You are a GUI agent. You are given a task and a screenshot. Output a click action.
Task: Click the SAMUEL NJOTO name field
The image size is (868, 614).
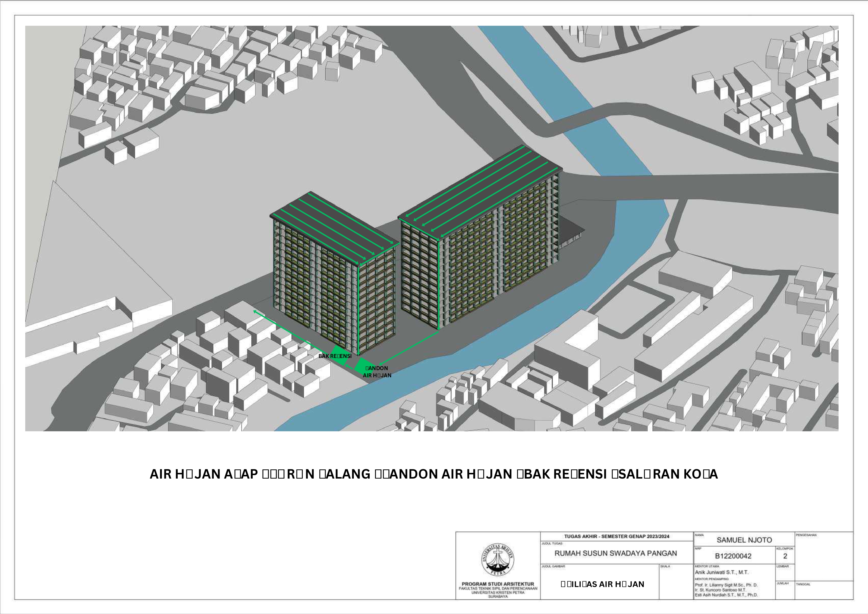(x=744, y=540)
